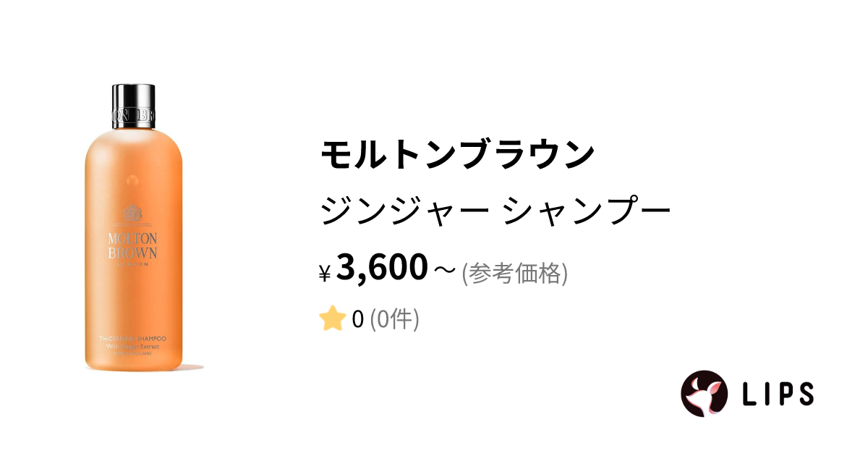The image size is (868, 456).
Task: Click the yen currency symbol
Action: (x=324, y=274)
